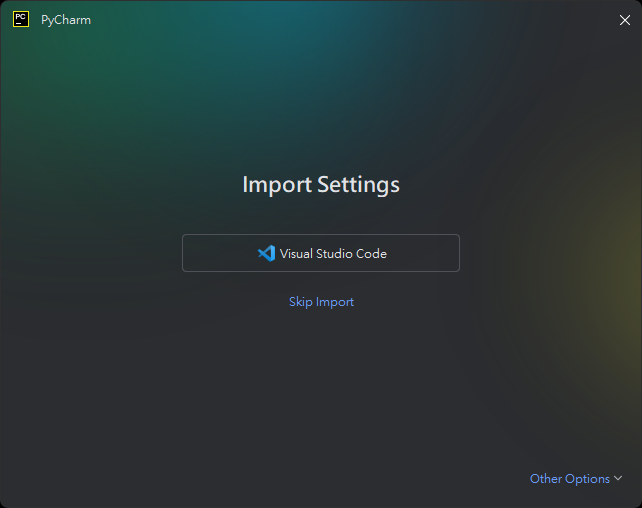Click the yellow-bordered PC icon in title bar
642x508 pixels.
[21, 19]
